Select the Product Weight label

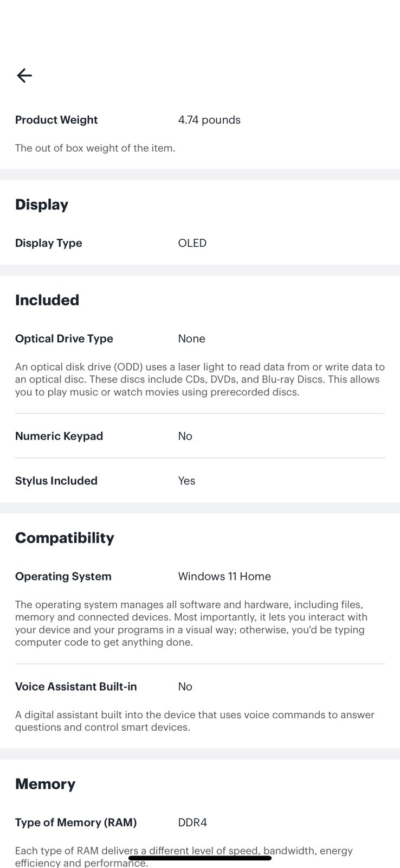[x=56, y=120]
